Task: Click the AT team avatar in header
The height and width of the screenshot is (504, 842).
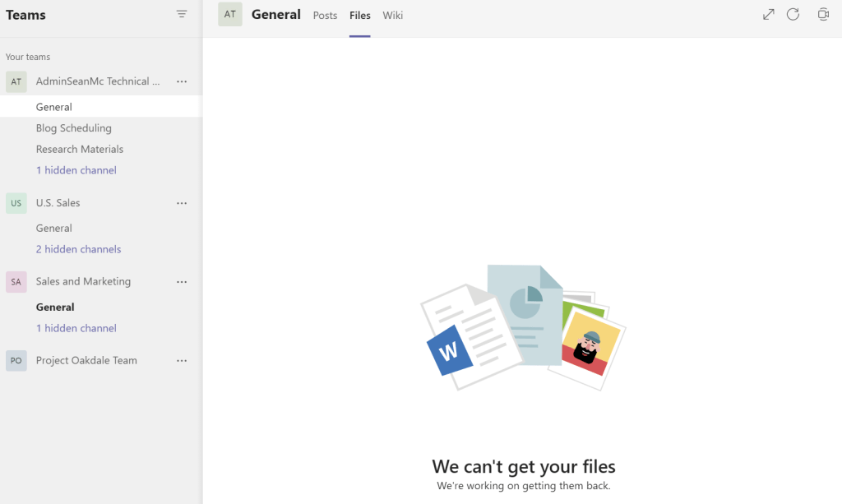Action: tap(230, 14)
